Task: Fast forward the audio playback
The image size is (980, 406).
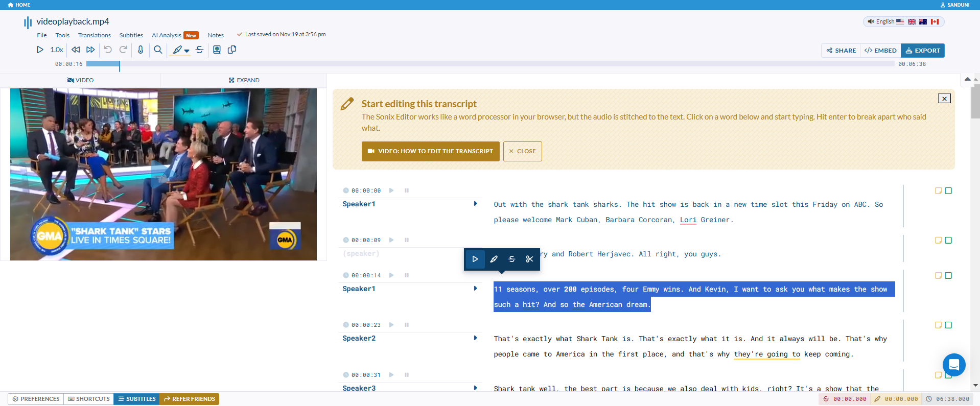Action: coord(90,50)
